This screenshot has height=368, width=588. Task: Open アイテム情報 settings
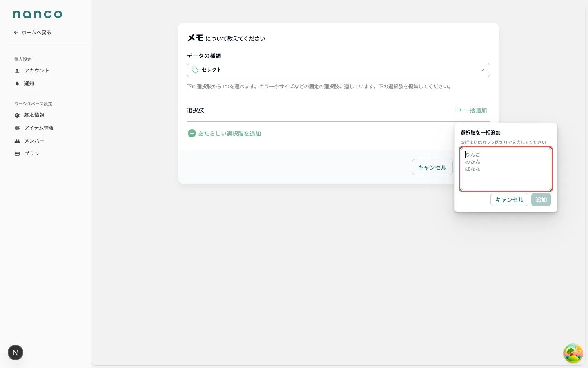click(39, 128)
